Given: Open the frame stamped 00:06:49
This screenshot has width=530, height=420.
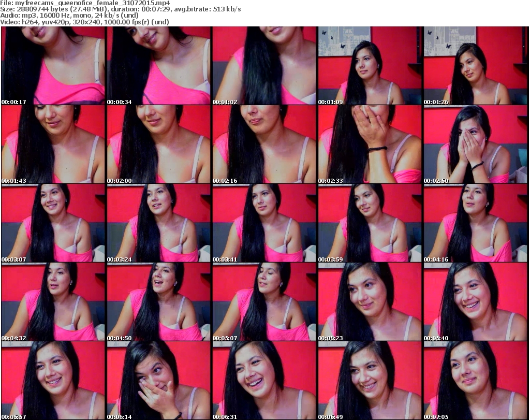Looking at the screenshot, I should 370,381.
